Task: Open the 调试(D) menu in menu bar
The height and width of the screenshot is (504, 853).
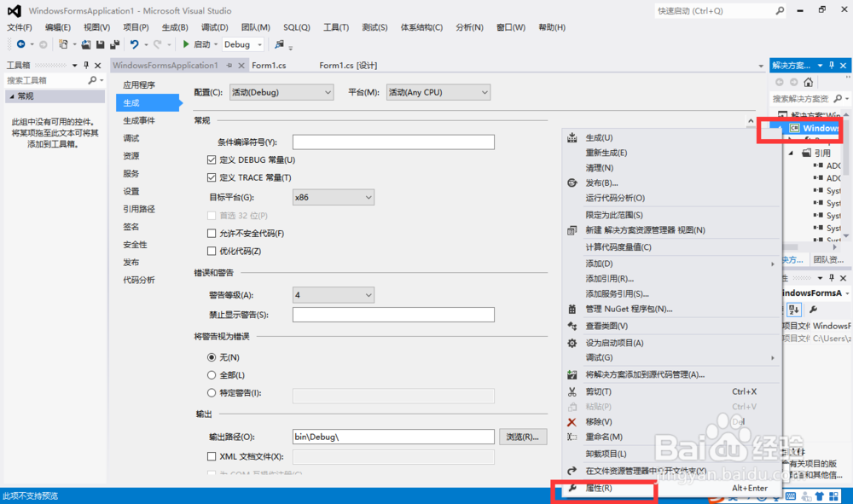Action: (x=214, y=27)
